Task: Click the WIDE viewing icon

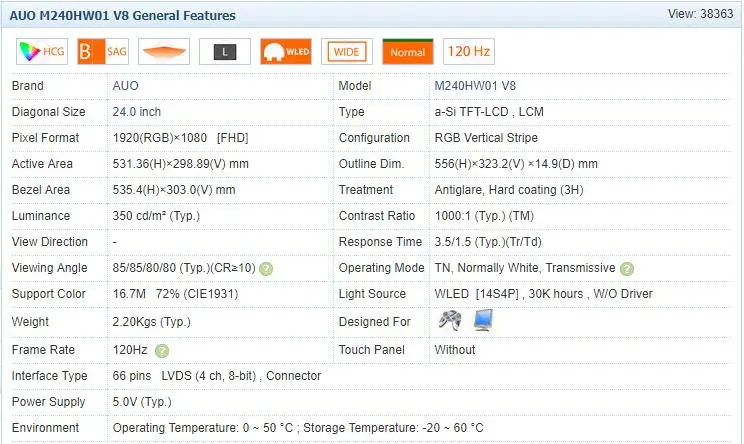Action: point(347,51)
